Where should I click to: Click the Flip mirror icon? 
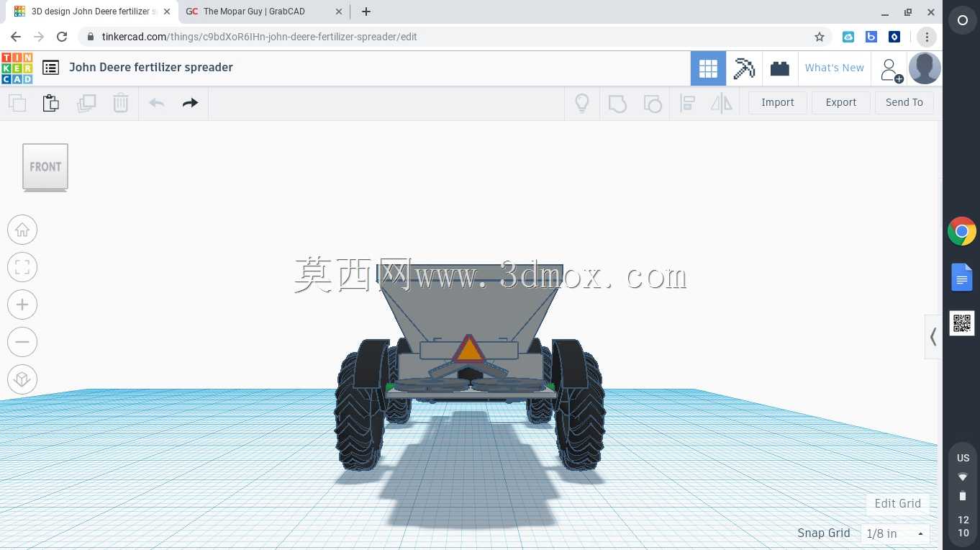click(x=722, y=103)
